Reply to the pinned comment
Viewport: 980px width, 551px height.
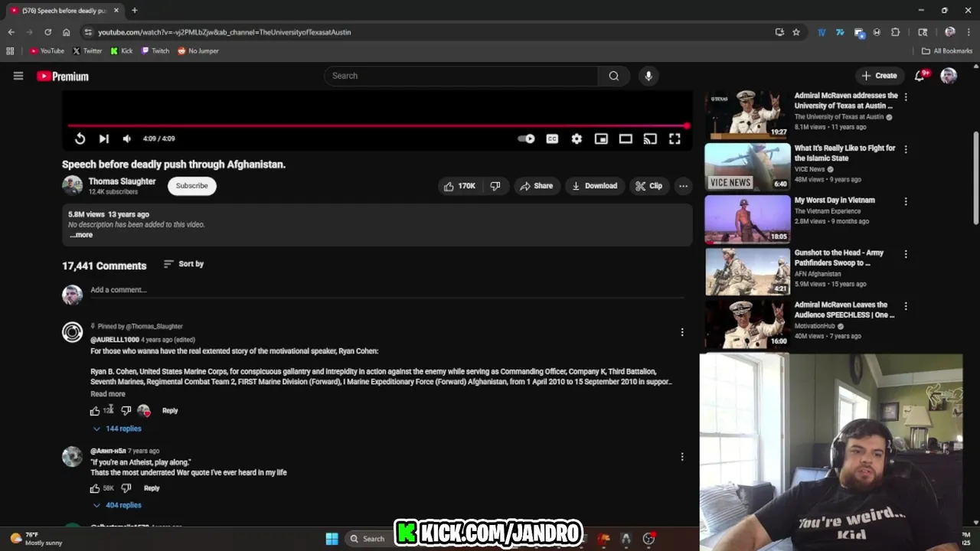[170, 411]
